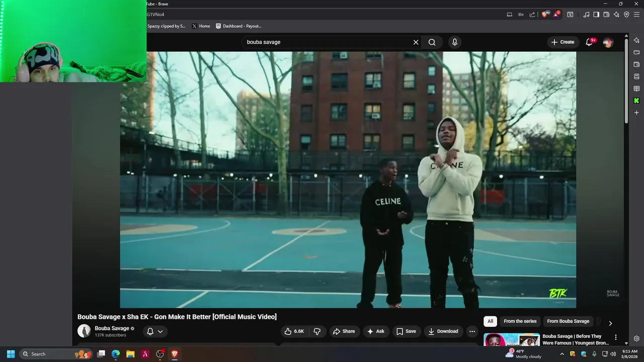Toggle the Brave sidebar panel icon
Viewport: 644px width, 362px height.
596,15
